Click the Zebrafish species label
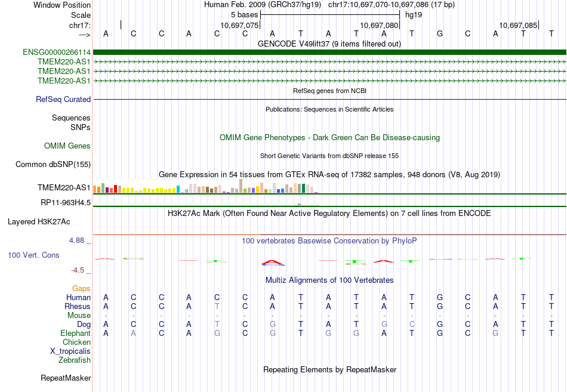 75,360
